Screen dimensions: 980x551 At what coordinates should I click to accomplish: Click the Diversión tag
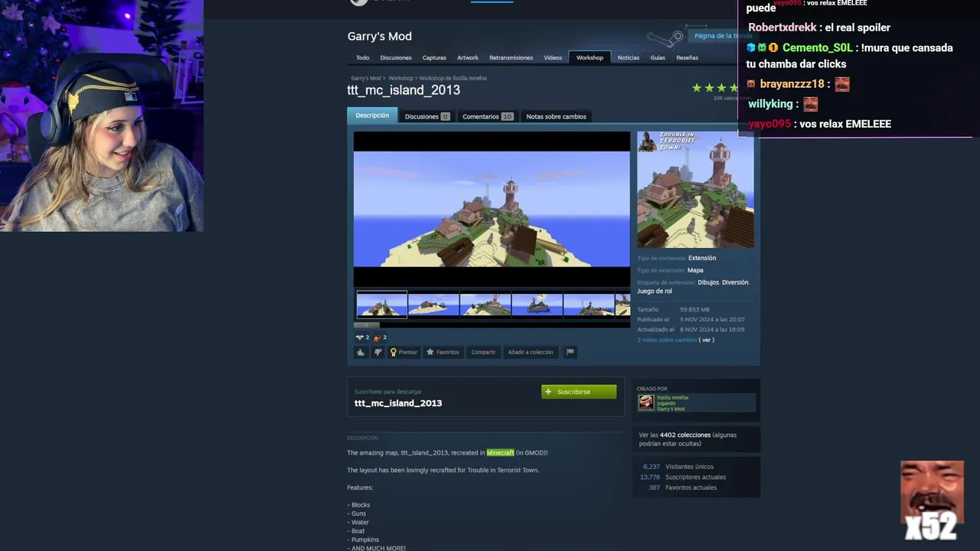tap(735, 282)
